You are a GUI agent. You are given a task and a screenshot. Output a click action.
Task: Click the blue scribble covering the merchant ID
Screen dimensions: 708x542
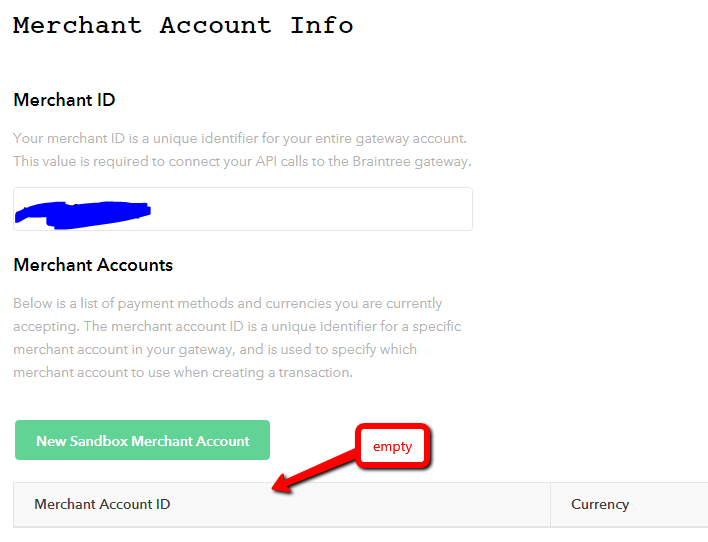[x=83, y=215]
